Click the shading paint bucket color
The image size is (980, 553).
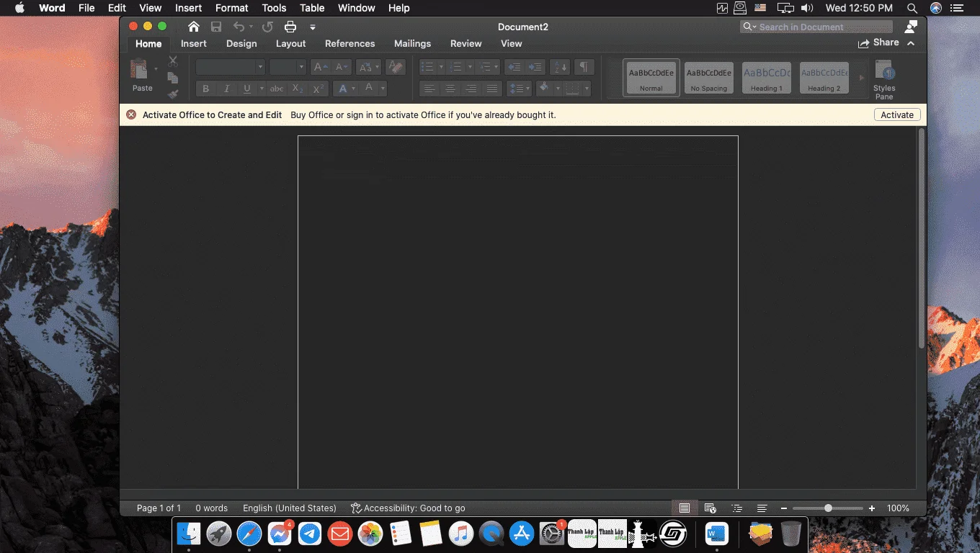[544, 89]
